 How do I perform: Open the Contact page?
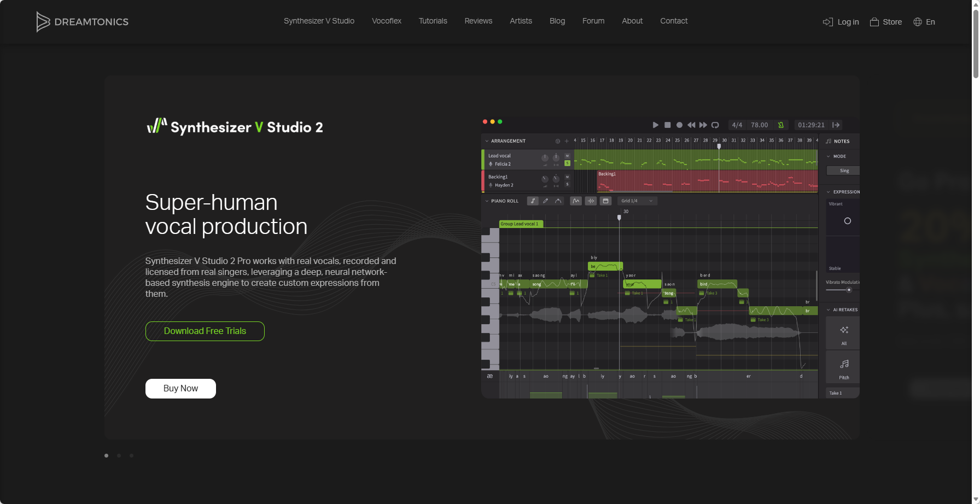pos(674,21)
